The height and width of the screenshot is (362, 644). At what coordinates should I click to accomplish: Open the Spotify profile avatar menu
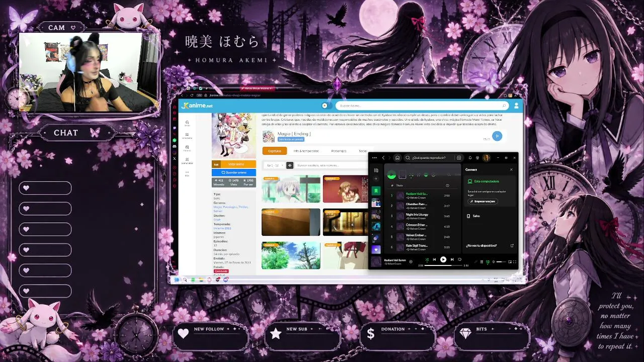click(486, 158)
